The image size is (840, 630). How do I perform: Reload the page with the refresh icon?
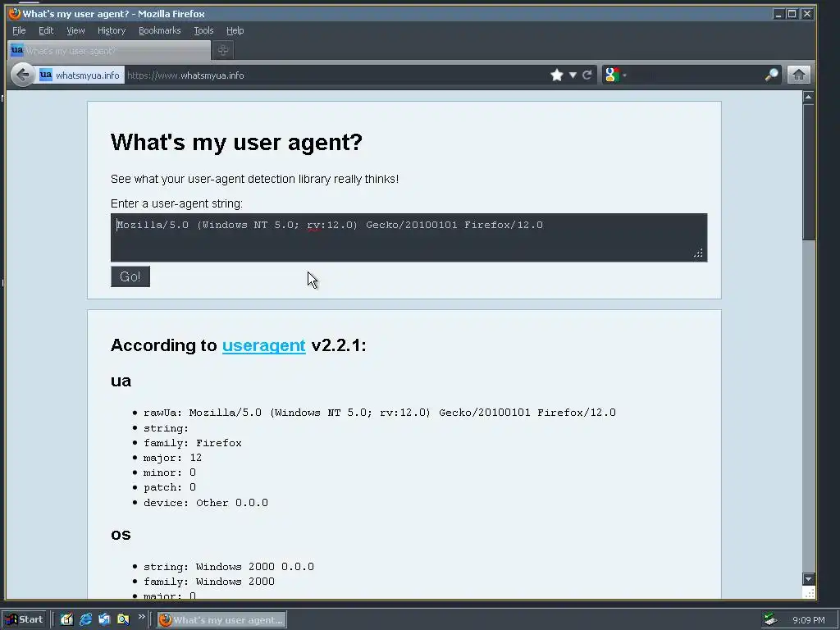coord(587,75)
